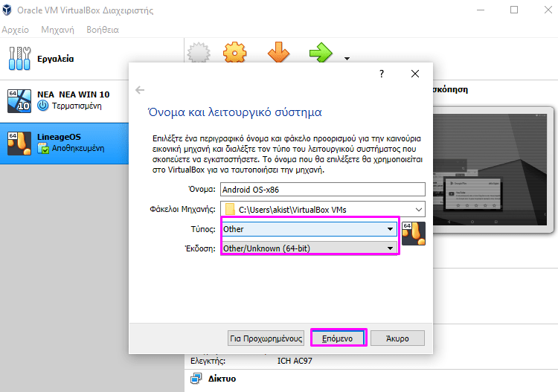Click the folder icon in machine folder field
This screenshot has height=392, width=558.
230,209
